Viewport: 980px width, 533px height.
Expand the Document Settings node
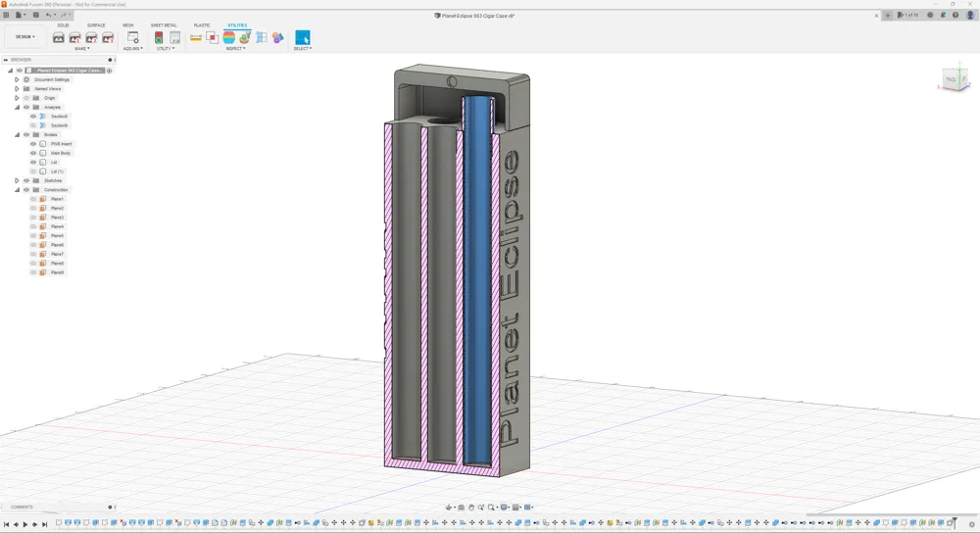point(17,80)
